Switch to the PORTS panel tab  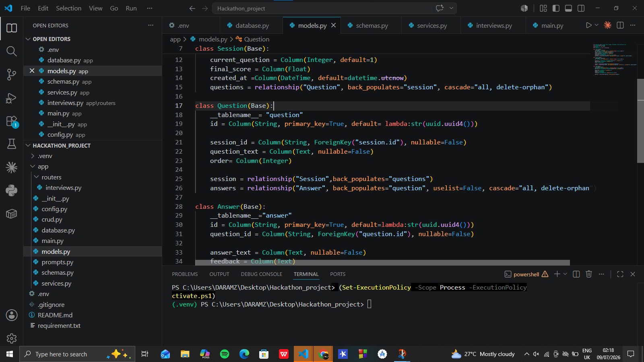[x=338, y=274]
